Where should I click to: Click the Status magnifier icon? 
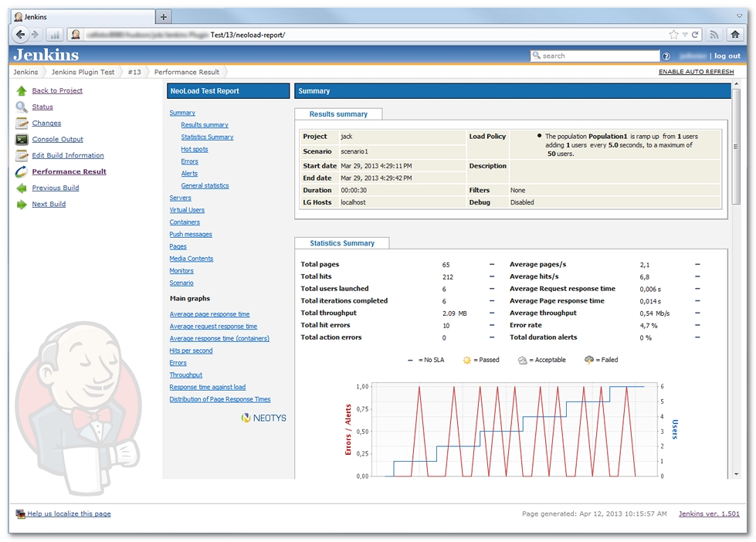tap(22, 107)
